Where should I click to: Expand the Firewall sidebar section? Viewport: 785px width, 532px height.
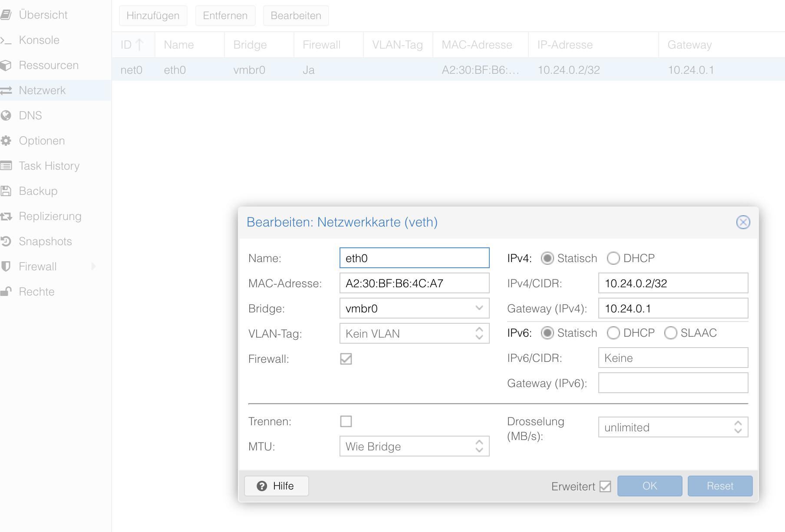coord(94,266)
